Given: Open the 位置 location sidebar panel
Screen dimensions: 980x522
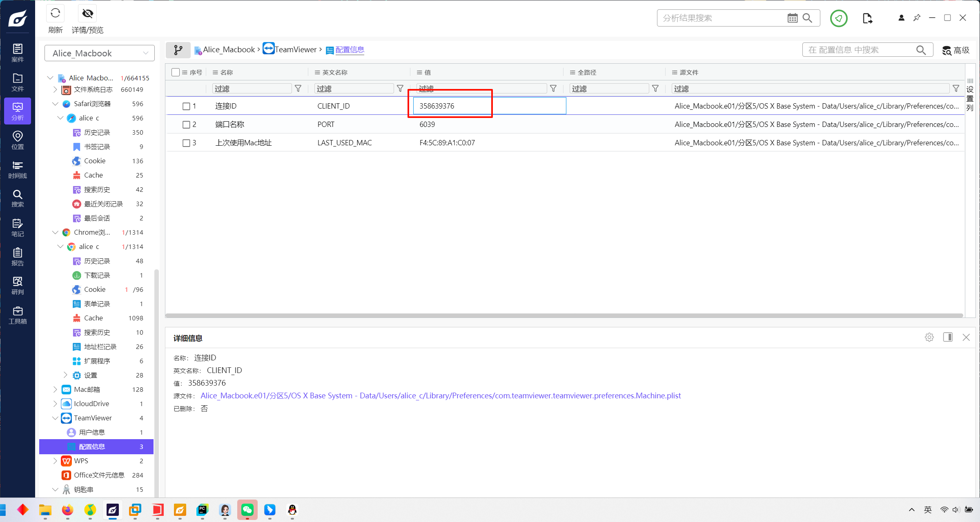Looking at the screenshot, I should (x=18, y=140).
